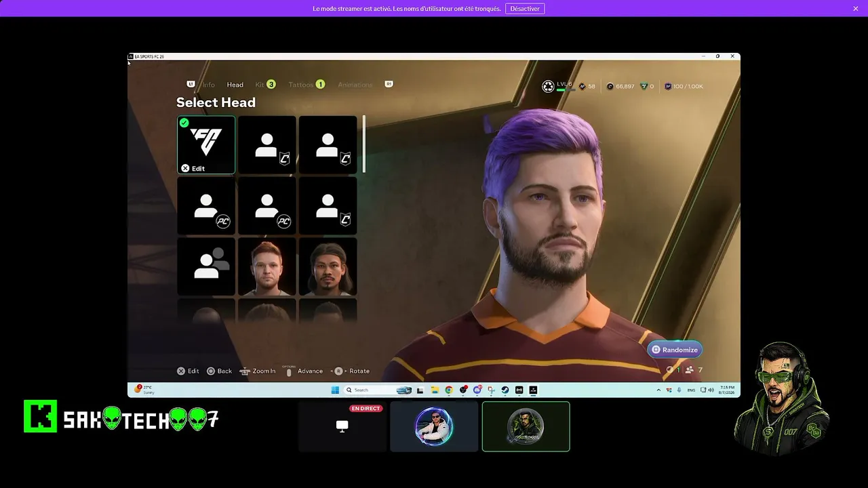868x488 pixels.
Task: Click the volume icon in the system tray
Action: pyautogui.click(x=711, y=390)
